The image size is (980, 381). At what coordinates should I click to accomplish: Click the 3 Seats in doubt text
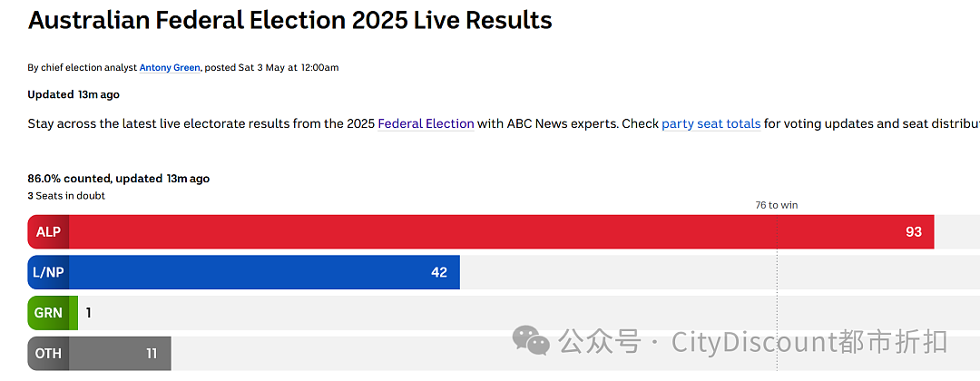(x=66, y=196)
